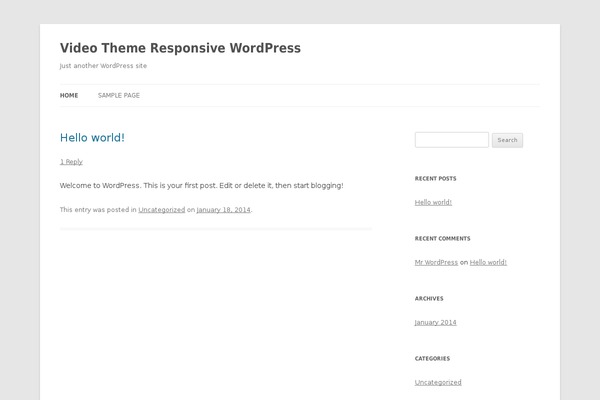Click the Search button
Image resolution: width=600 pixels, height=400 pixels.
[x=507, y=140]
